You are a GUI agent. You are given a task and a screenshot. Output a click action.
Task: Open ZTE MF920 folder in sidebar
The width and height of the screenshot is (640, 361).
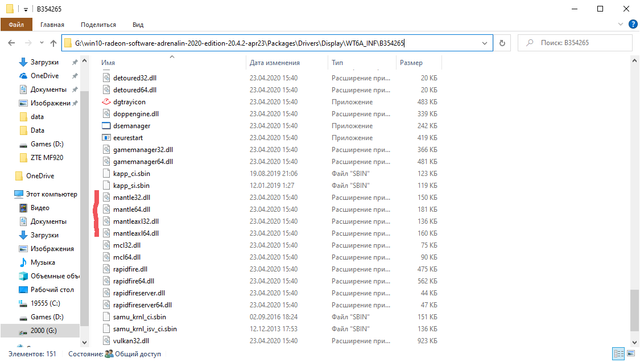tap(47, 158)
